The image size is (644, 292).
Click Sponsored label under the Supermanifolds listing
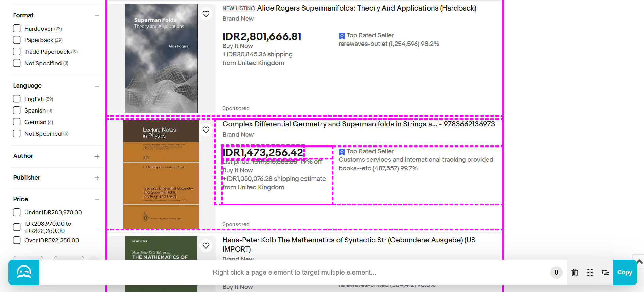[236, 108]
